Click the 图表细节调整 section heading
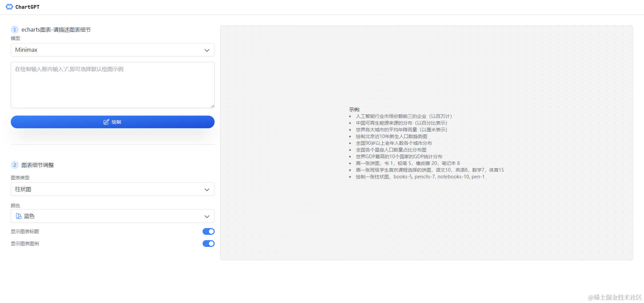 38,165
